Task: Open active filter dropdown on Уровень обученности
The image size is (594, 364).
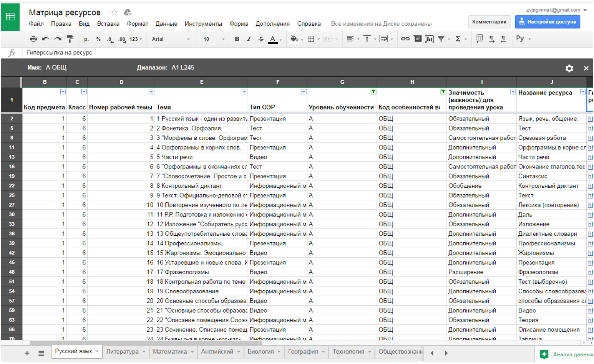Action: coord(373,92)
